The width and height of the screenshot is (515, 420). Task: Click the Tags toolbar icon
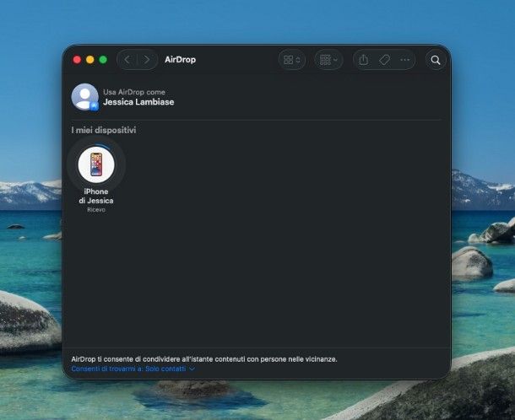click(384, 60)
